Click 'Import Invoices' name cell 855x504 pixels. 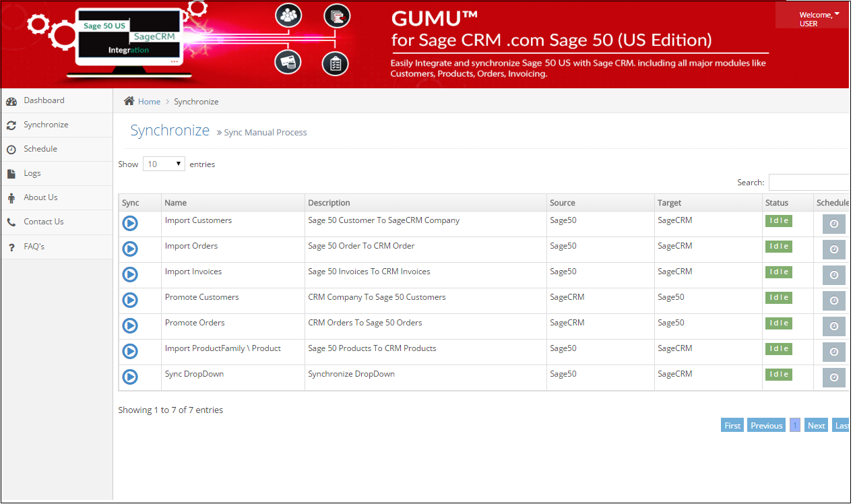pyautogui.click(x=193, y=272)
